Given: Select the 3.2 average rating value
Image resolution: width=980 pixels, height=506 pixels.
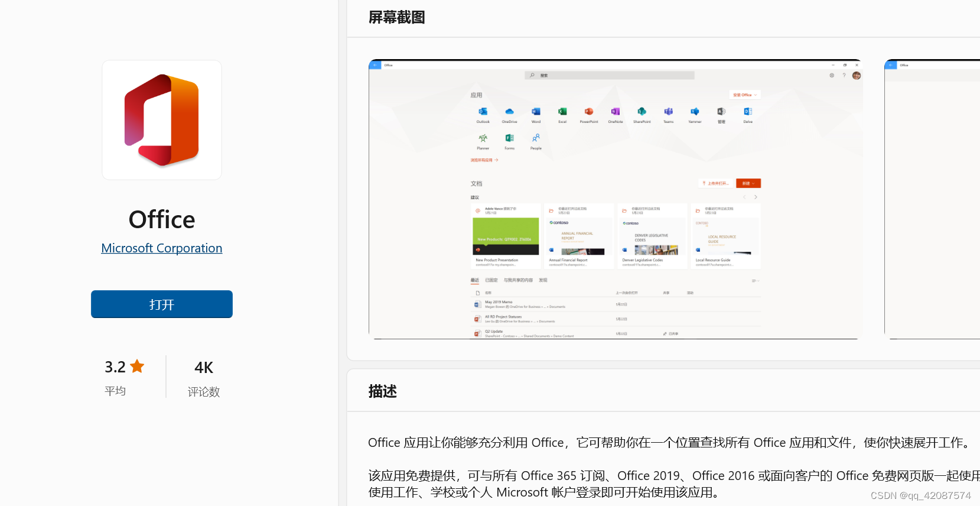Looking at the screenshot, I should [115, 367].
